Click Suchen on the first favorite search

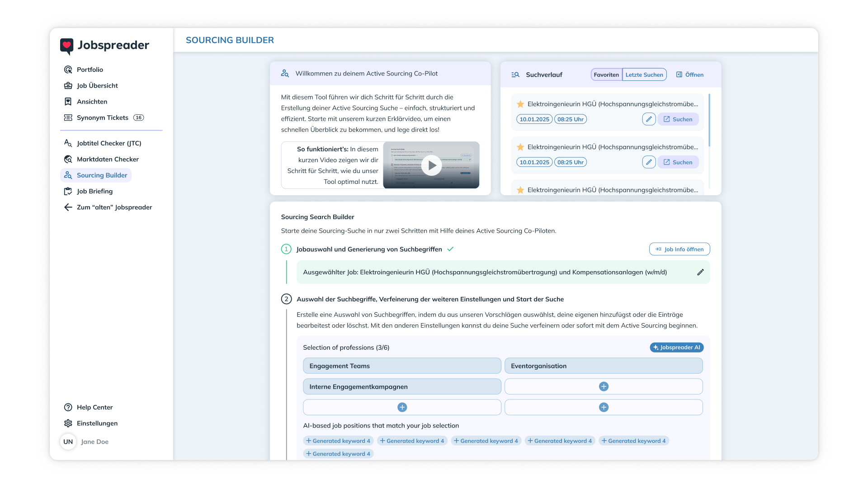point(678,119)
